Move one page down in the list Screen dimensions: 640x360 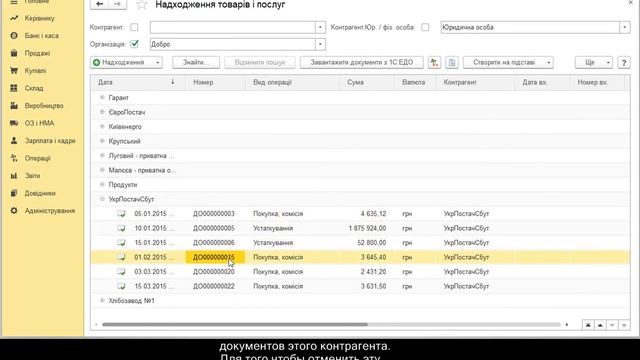coord(612,325)
